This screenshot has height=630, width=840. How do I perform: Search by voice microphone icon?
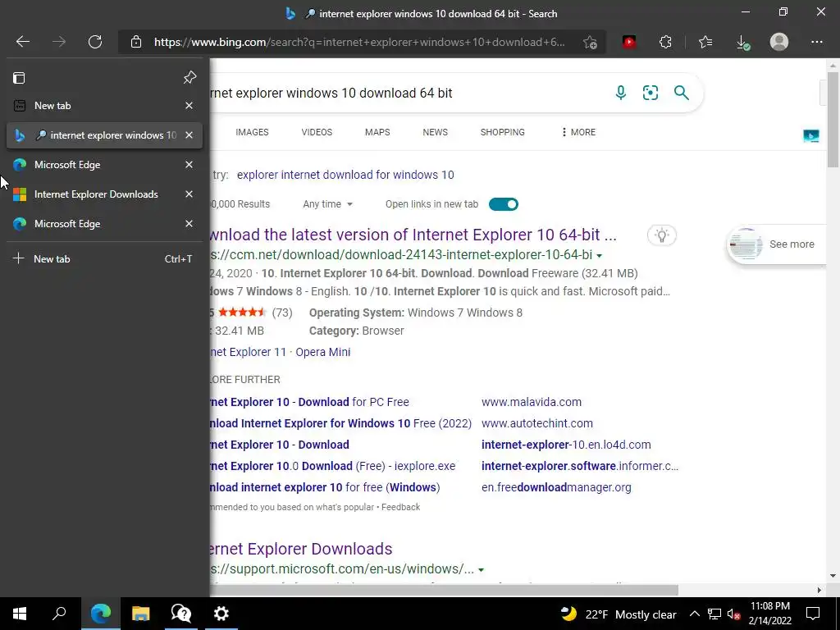point(620,93)
